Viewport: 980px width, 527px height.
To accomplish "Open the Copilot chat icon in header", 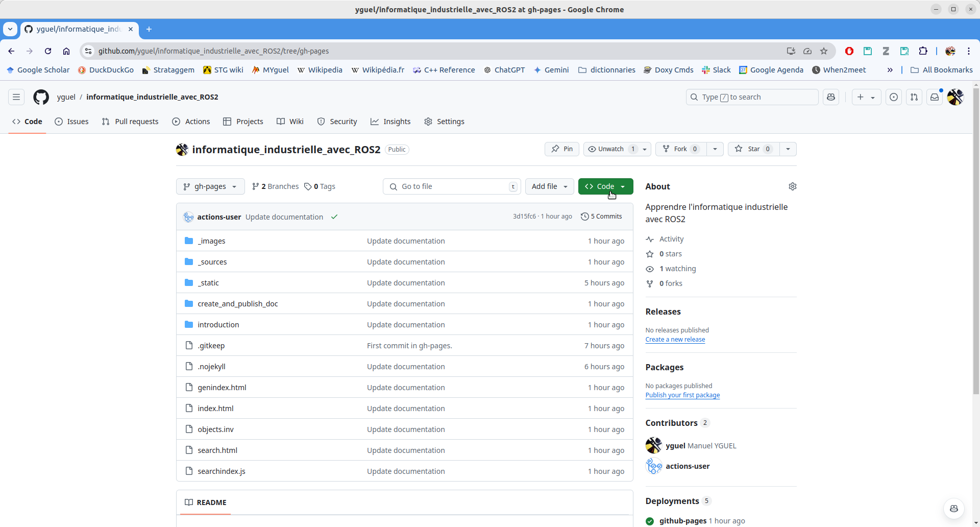I will 831,97.
